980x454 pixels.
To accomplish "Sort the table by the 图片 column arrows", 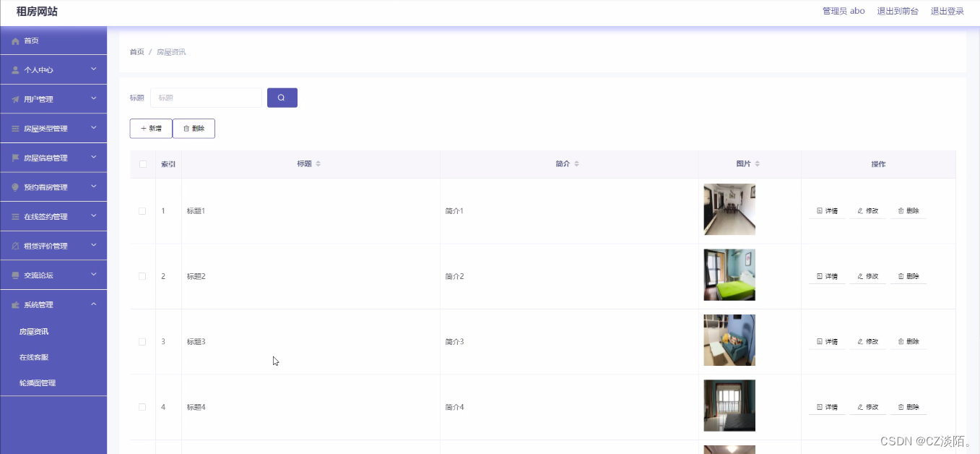I will click(757, 164).
